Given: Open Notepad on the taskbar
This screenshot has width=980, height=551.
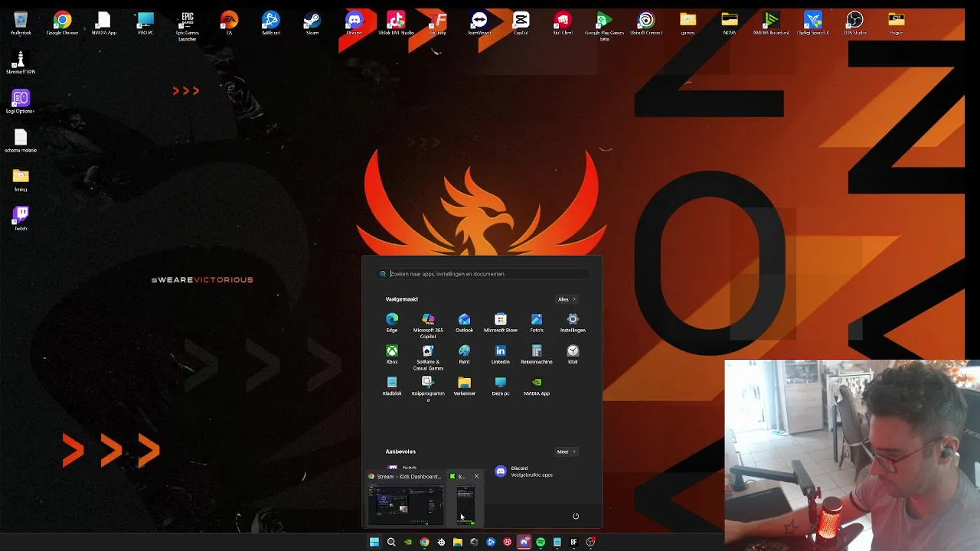Looking at the screenshot, I should (557, 542).
